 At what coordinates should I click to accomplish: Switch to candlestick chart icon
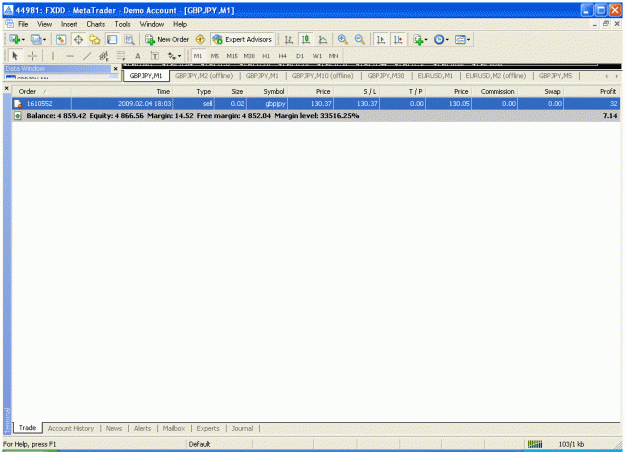pos(306,39)
